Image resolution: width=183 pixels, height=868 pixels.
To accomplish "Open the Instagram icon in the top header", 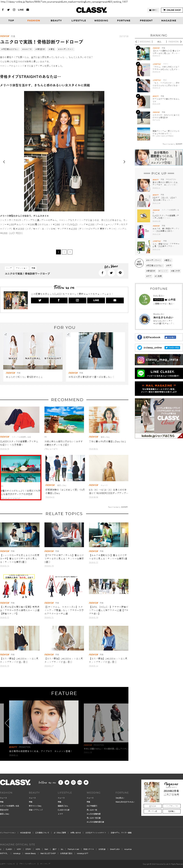I will tap(14, 10).
